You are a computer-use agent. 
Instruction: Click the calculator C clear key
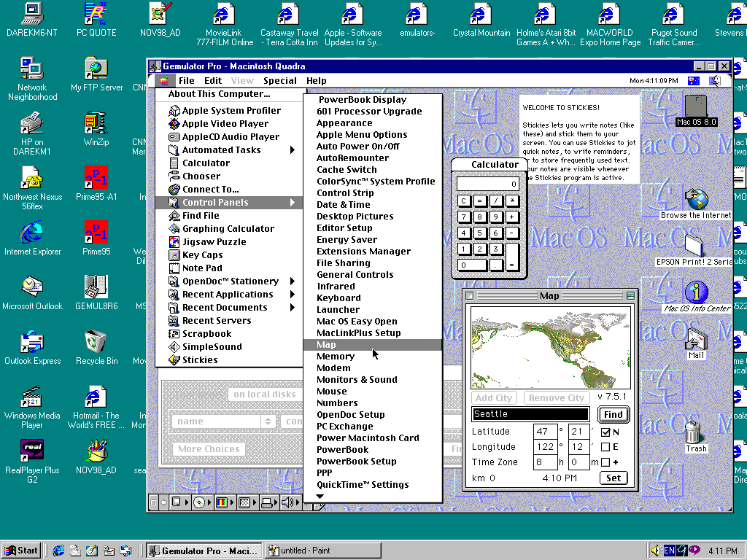point(463,201)
